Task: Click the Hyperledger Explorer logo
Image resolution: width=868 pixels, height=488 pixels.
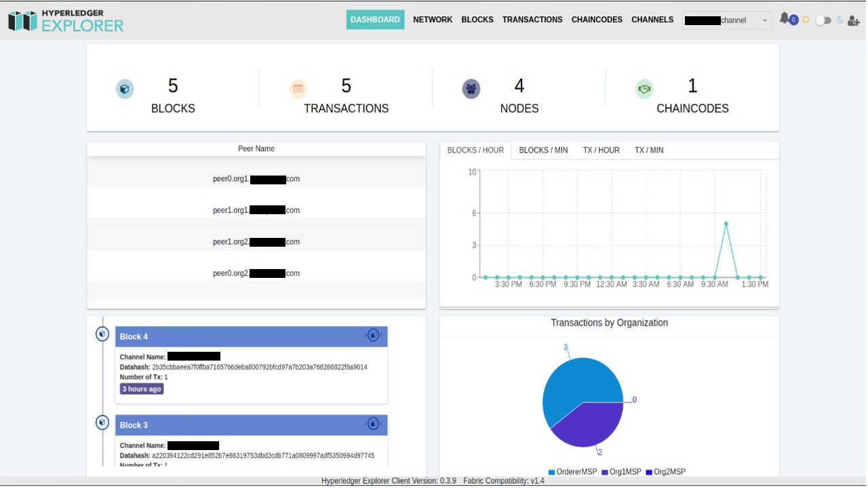Action: pos(65,20)
